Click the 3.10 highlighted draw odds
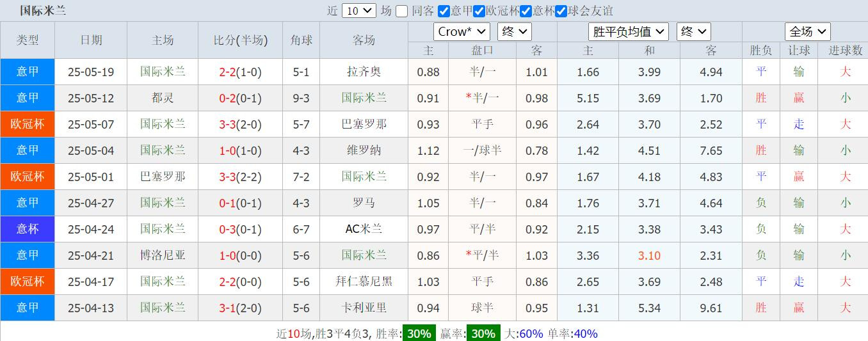The width and height of the screenshot is (868, 341). coord(649,255)
